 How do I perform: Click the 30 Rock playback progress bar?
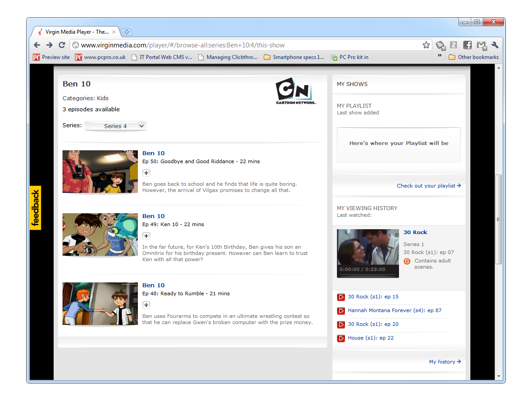point(368,274)
